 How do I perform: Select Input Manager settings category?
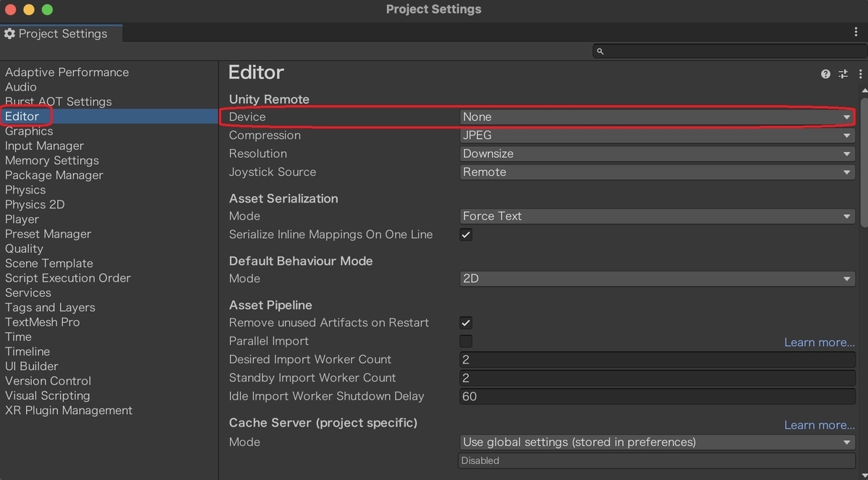pos(44,146)
